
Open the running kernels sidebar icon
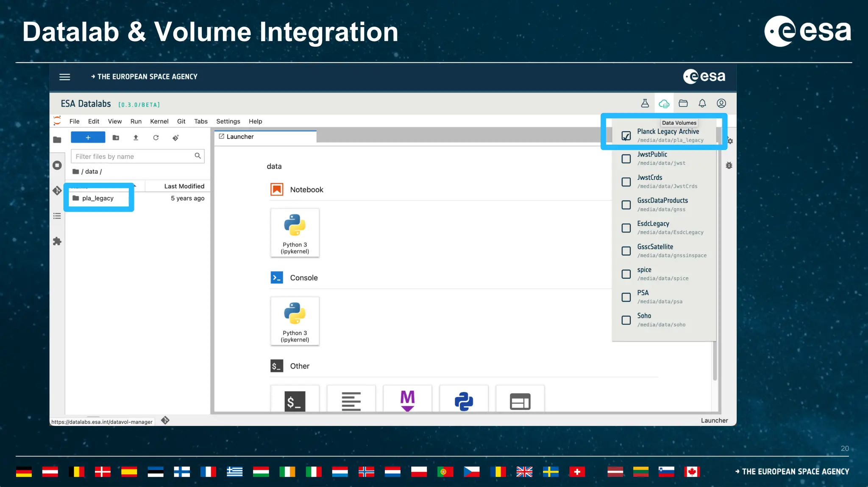pos(57,165)
